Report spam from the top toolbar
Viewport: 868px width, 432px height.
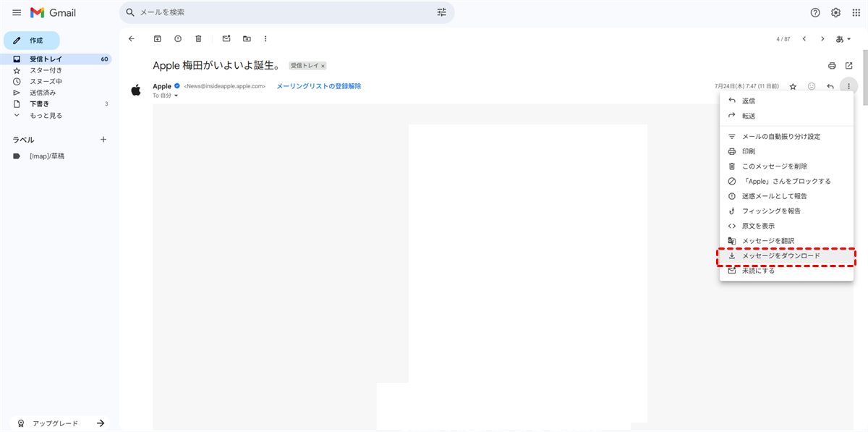coord(177,38)
